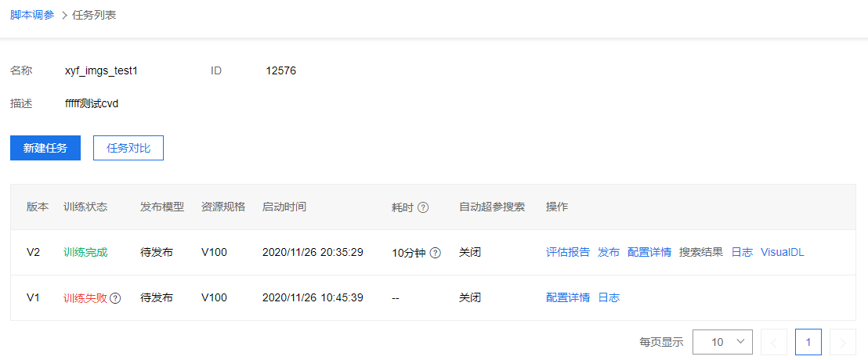
Task: Open VisualDL for version V2
Action: coord(782,252)
